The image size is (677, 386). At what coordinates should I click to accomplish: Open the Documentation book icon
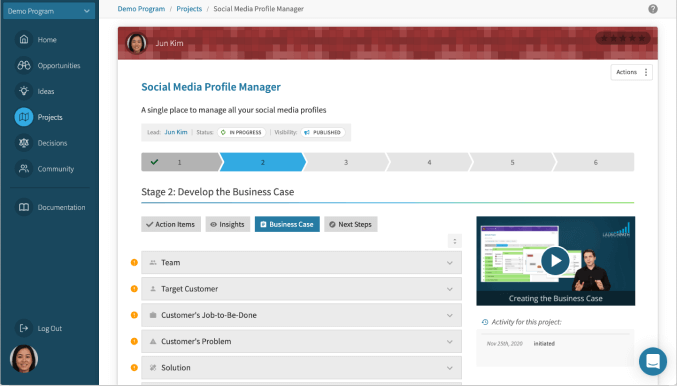(24, 207)
